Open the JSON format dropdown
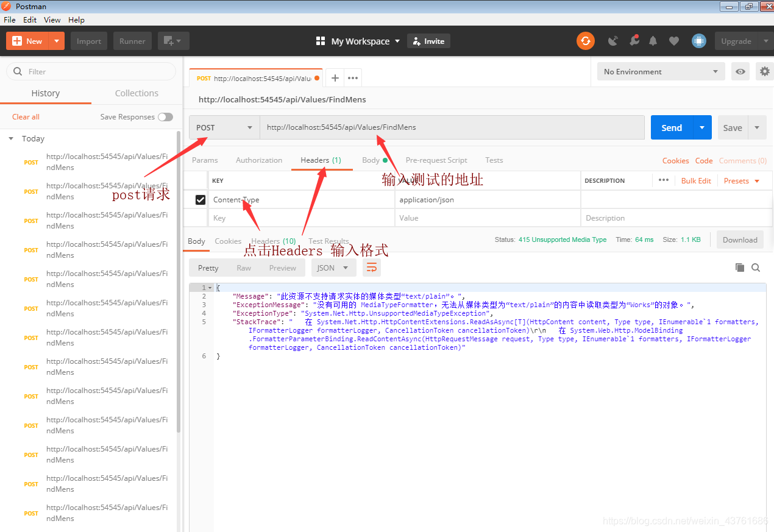The image size is (774, 532). point(333,268)
